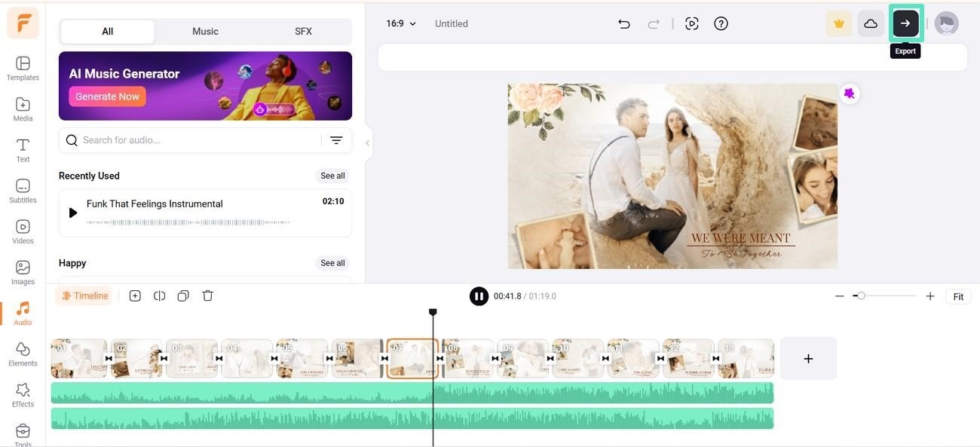Select timeline clip 07
Image resolution: width=980 pixels, height=447 pixels.
(412, 359)
